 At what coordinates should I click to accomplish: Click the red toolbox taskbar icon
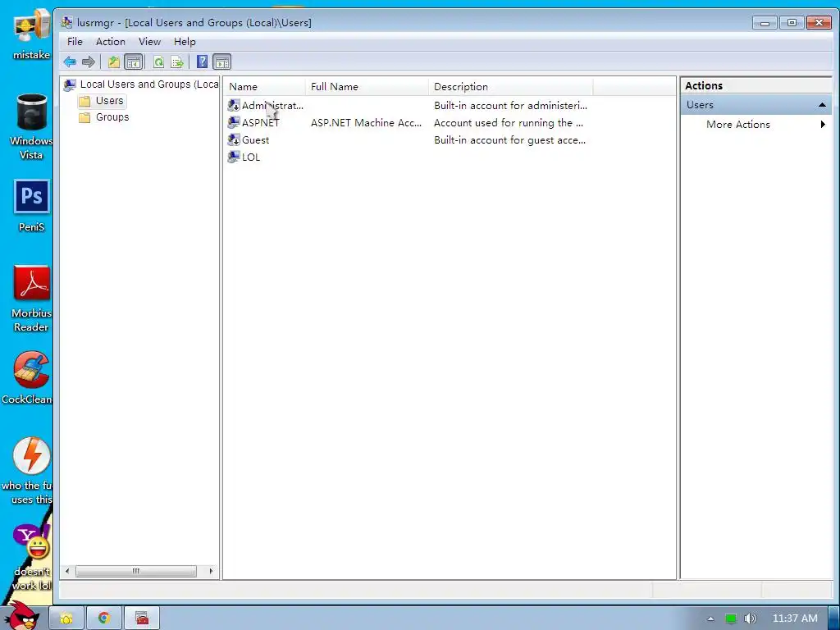pyautogui.click(x=141, y=619)
